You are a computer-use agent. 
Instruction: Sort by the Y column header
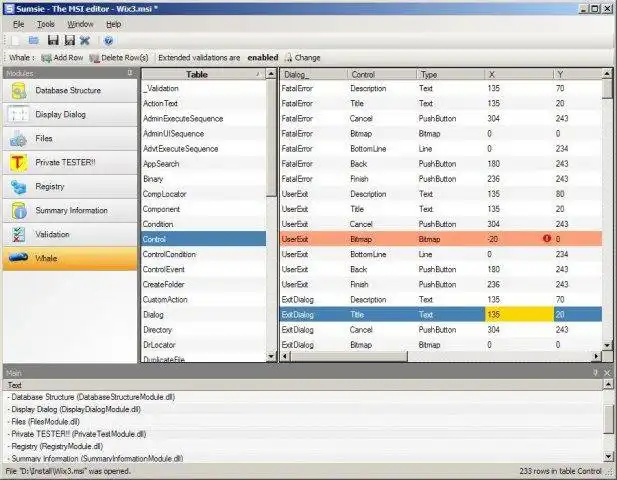(x=578, y=74)
